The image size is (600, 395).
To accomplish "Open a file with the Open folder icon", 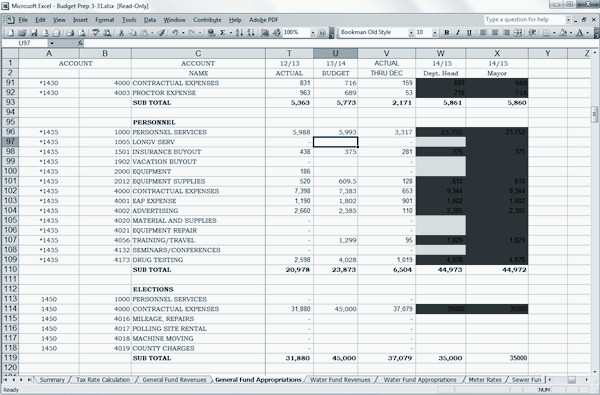I will [22, 33].
